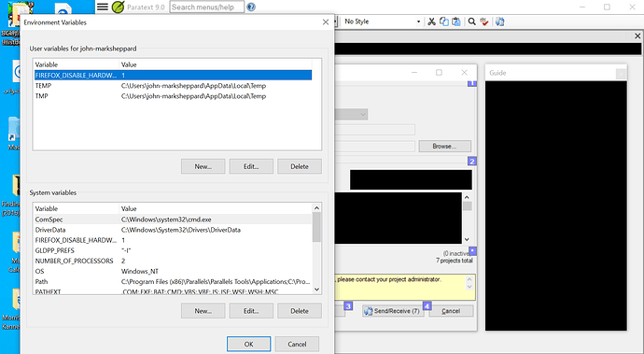The width and height of the screenshot is (644, 354).
Task: Cancel the Send/Receive dialog
Action: pos(451,311)
